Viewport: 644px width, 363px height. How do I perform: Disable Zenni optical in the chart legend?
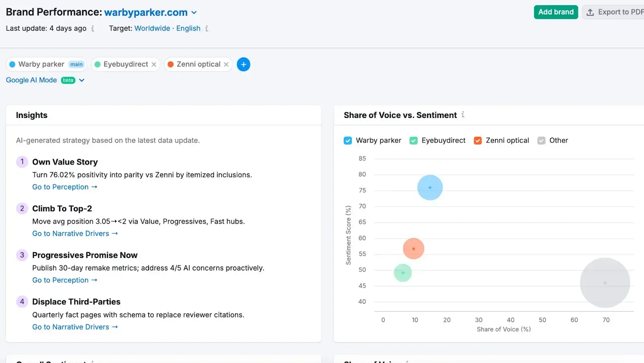(478, 140)
